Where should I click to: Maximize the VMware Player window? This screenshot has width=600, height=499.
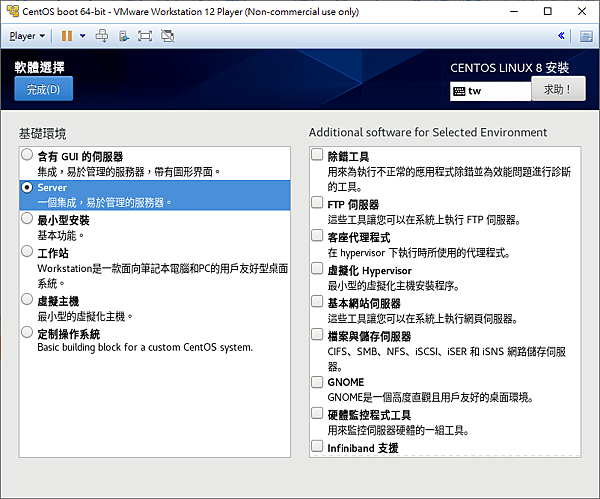(548, 11)
